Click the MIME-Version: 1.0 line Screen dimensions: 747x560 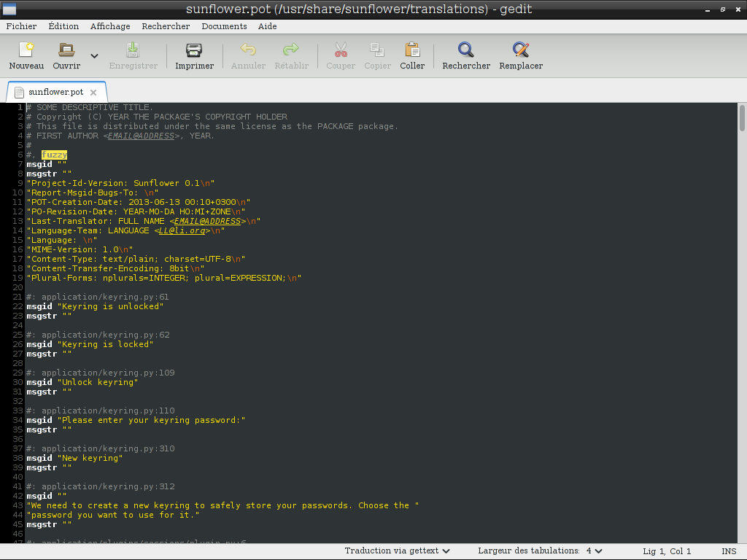coord(80,249)
